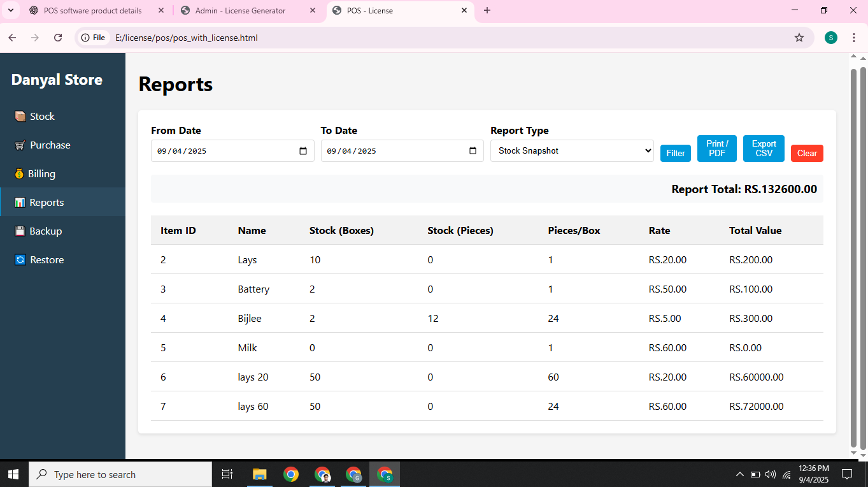Open the Chrome three-dot menu

pos(854,38)
